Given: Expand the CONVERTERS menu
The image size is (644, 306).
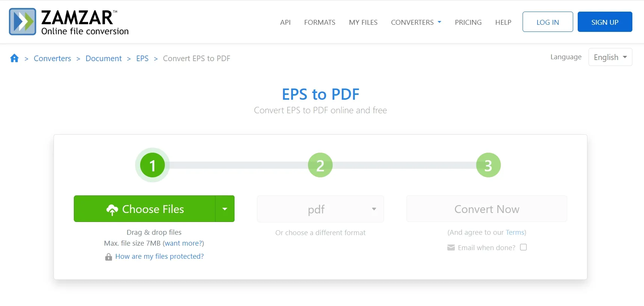Looking at the screenshot, I should pos(415,22).
